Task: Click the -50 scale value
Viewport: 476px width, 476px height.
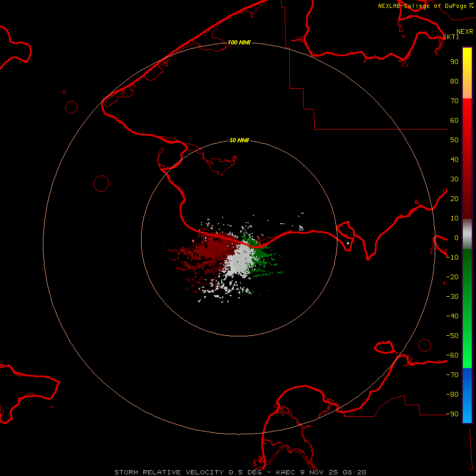Action: (x=452, y=335)
